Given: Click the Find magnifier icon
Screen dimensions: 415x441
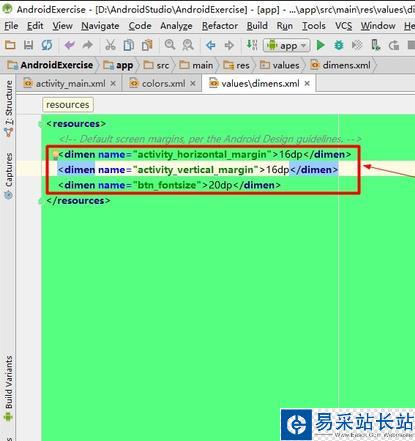Looking at the screenshot, I should point(170,45).
